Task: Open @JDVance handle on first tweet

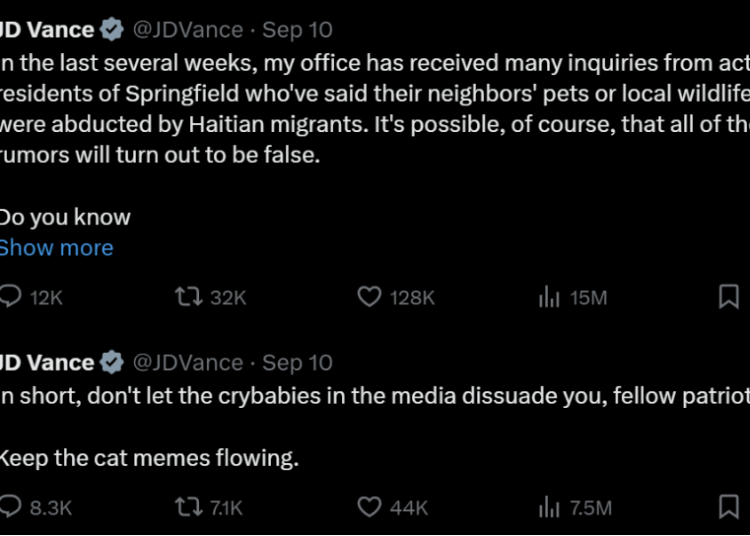Action: [188, 30]
